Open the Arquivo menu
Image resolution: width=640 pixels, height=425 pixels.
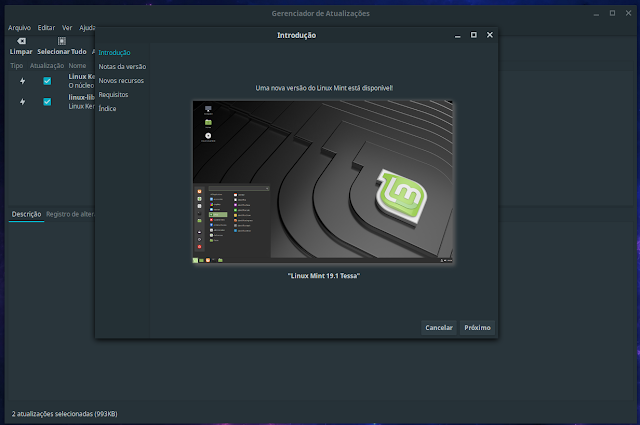pos(19,28)
